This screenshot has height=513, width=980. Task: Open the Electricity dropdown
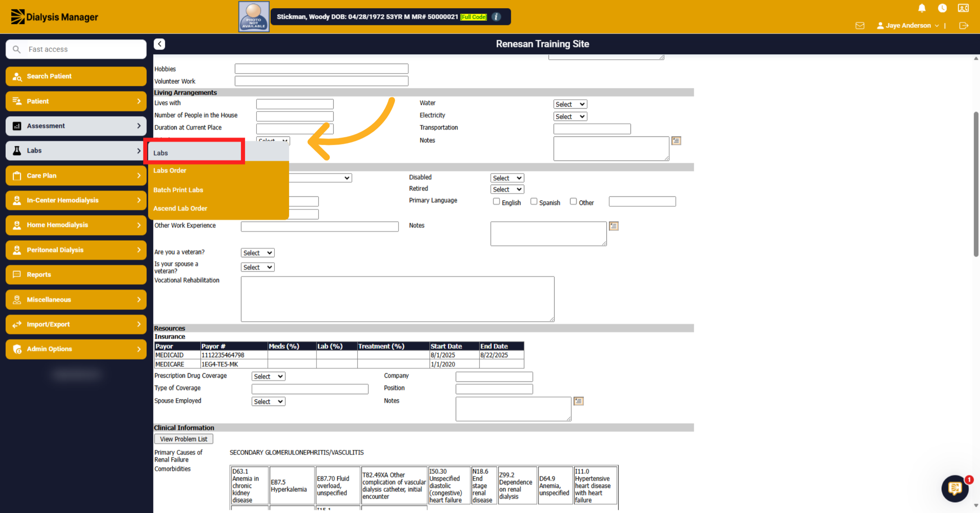[570, 117]
